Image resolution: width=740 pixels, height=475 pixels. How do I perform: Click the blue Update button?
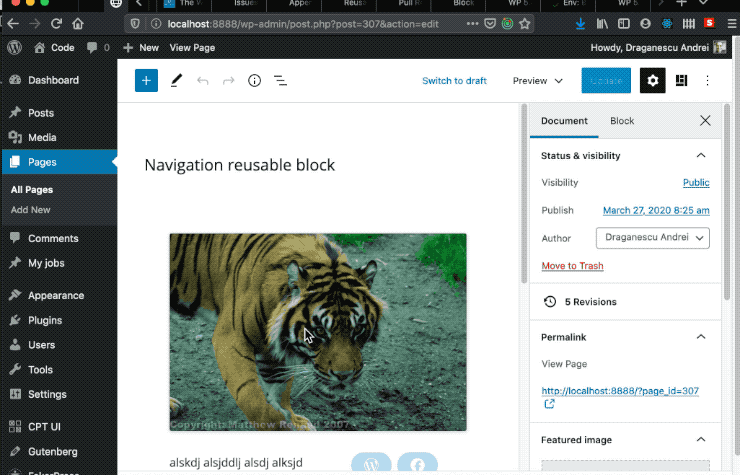pos(606,81)
